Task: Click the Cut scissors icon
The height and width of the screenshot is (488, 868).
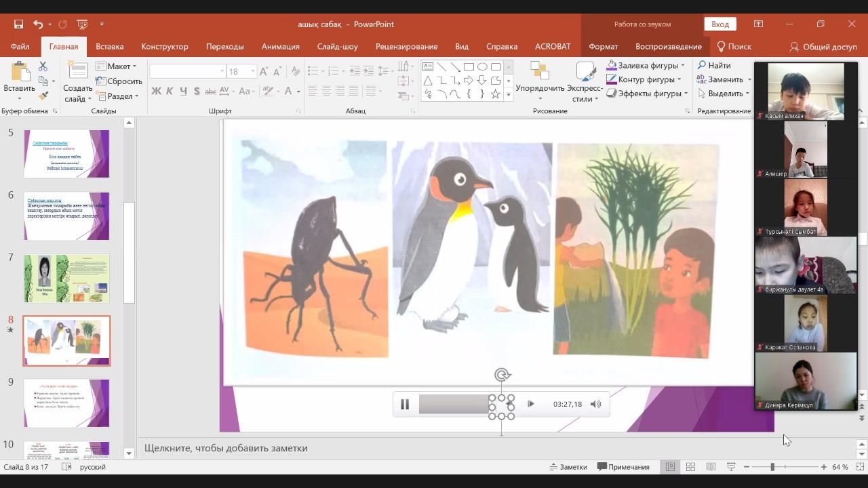Action: click(43, 66)
